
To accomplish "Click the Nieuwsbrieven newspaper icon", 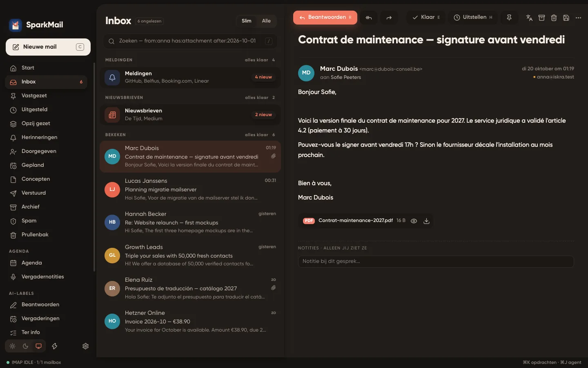I will point(112,115).
